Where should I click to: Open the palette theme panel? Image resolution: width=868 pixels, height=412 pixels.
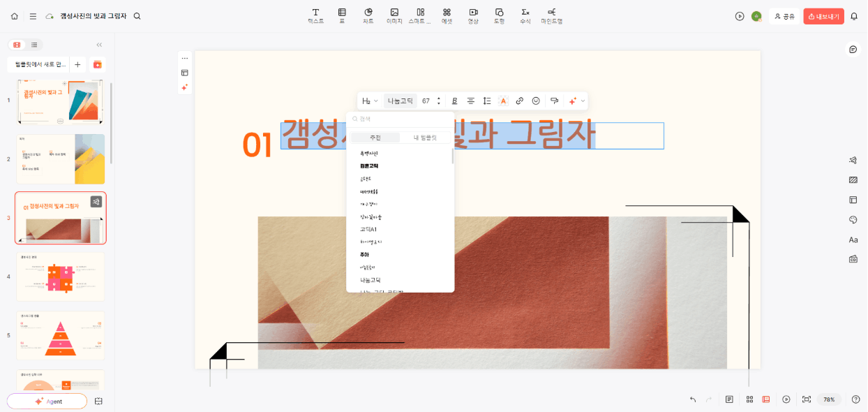[x=853, y=219]
